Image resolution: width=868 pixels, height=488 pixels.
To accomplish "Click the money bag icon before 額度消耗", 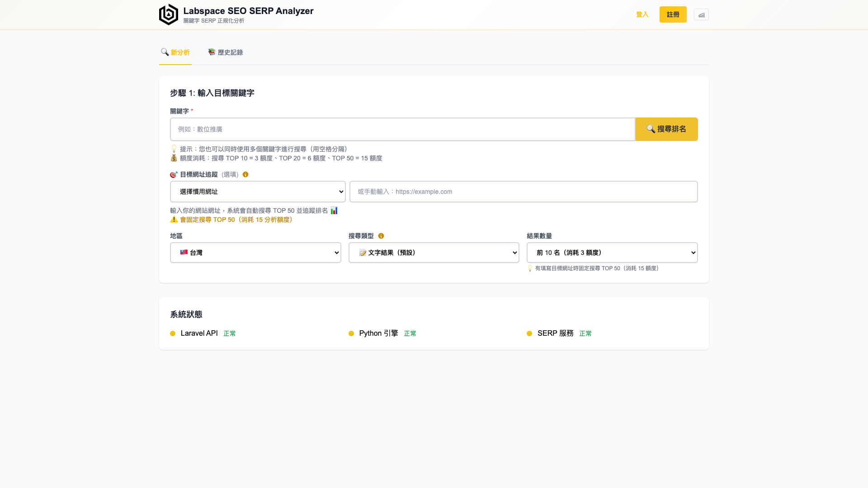I will click(174, 158).
